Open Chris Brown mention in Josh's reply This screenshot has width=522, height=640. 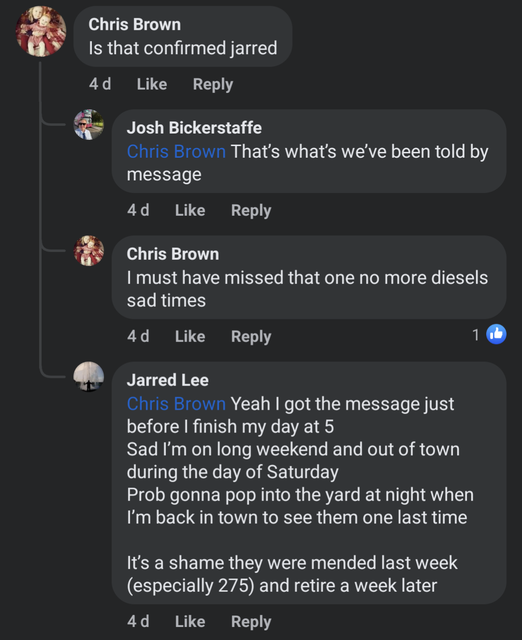[176, 151]
